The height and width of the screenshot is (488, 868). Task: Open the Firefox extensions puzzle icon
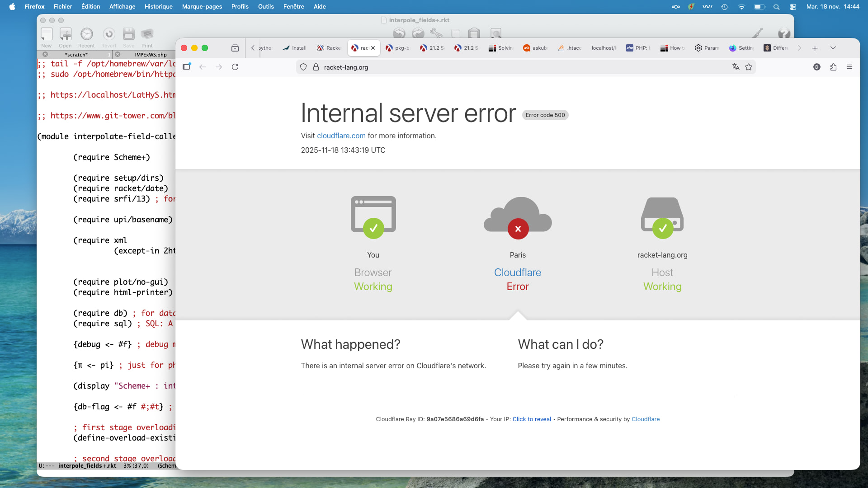click(833, 67)
